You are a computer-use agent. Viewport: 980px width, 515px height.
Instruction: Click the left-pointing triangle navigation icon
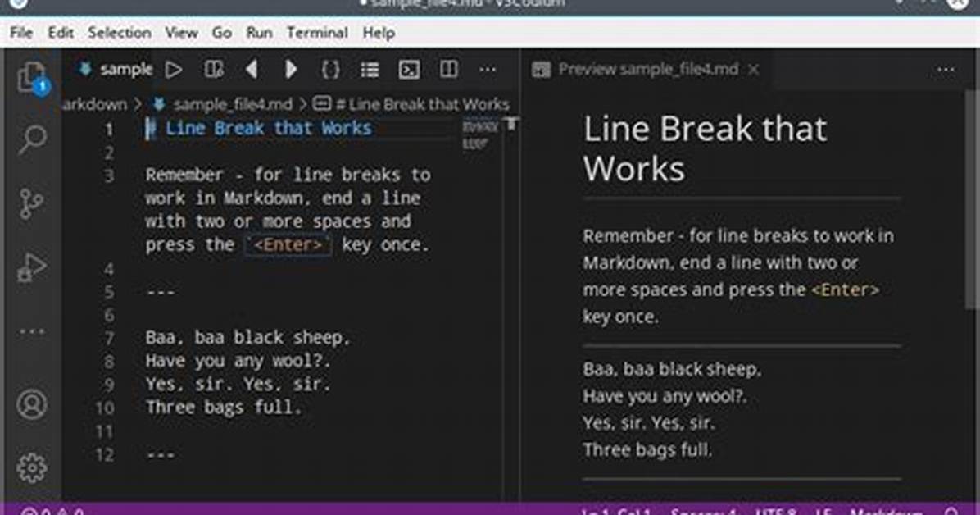[252, 69]
